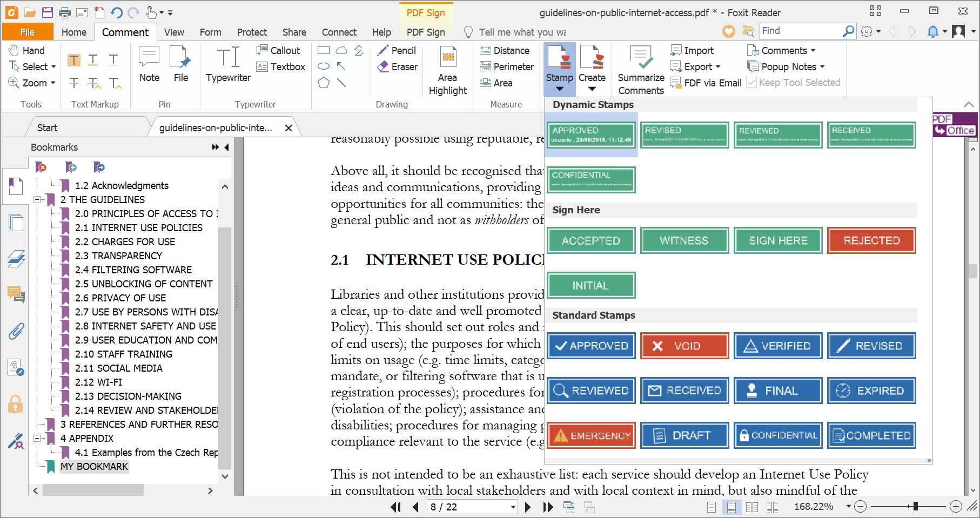
Task: Click the zoom slider handle
Action: point(915,506)
